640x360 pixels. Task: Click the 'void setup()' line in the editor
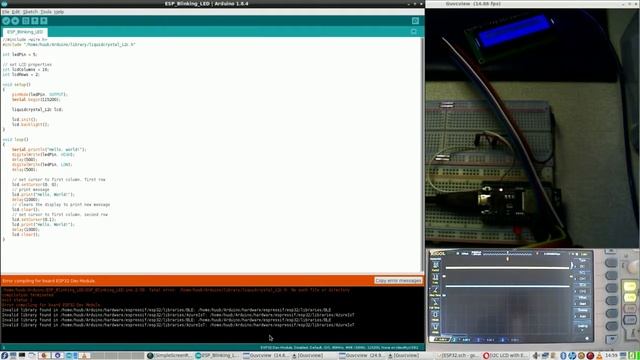(x=16, y=84)
